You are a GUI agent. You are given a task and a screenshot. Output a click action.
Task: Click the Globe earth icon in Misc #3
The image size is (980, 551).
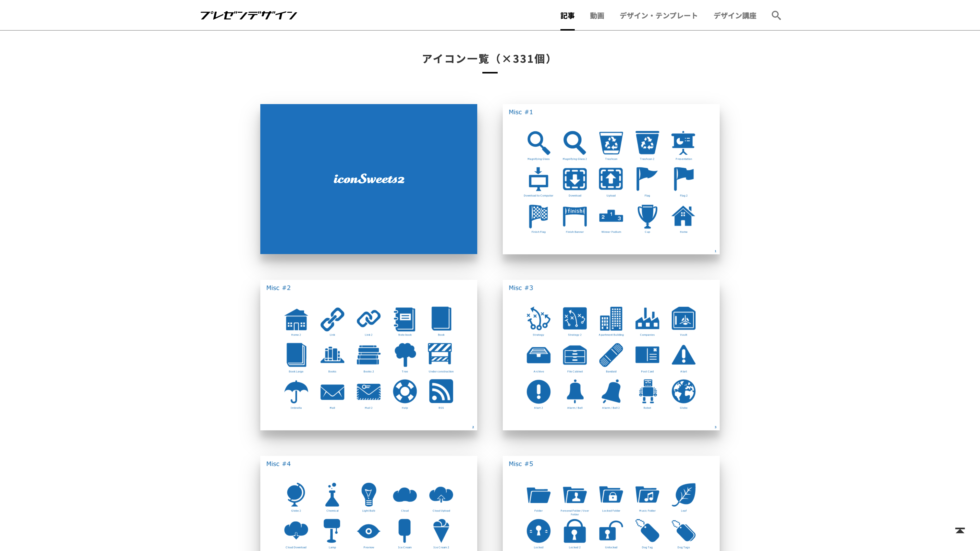coord(683,391)
